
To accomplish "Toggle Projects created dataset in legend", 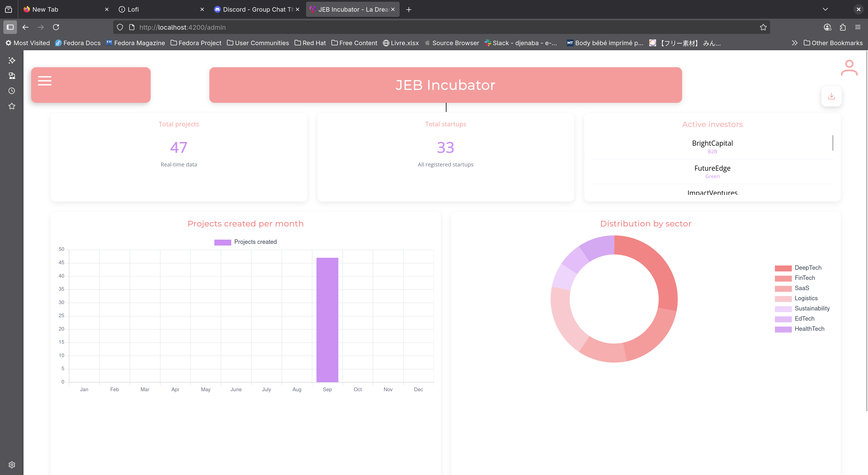I will tap(245, 242).
